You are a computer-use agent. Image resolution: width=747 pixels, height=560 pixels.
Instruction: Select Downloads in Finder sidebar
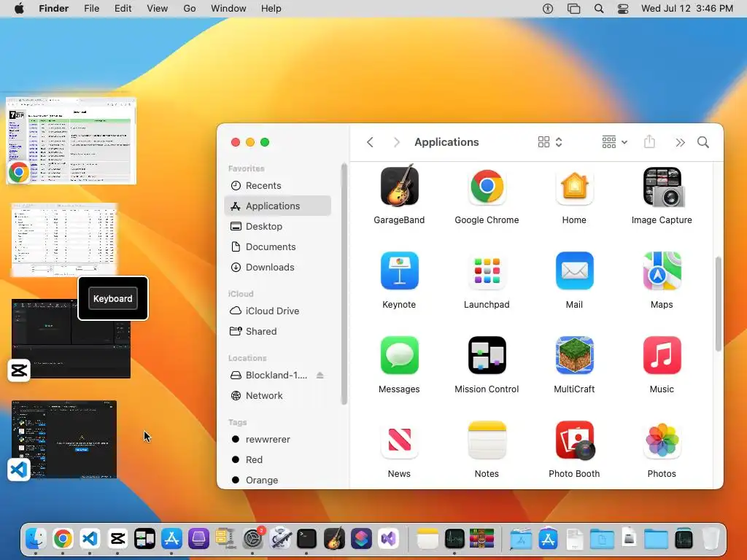click(277, 268)
